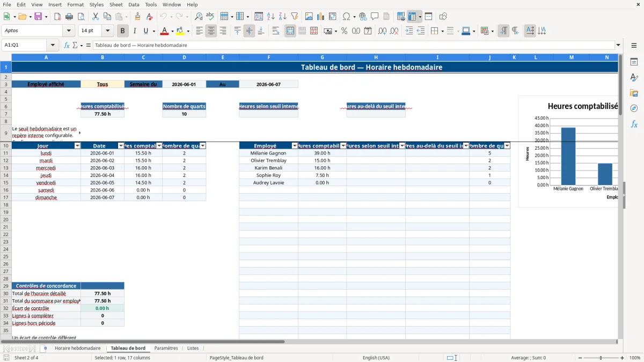
Task: Click the Sort Ascending icon
Action: (x=270, y=17)
